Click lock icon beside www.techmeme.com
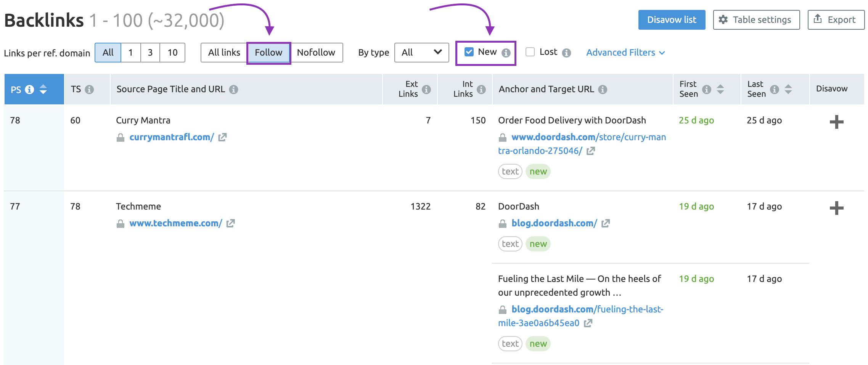 (x=121, y=224)
